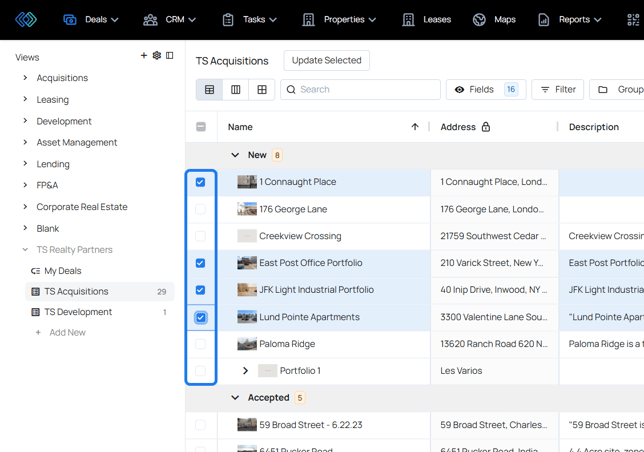Switch to kanban board view icon
Viewport: 644px width, 452px height.
(236, 90)
